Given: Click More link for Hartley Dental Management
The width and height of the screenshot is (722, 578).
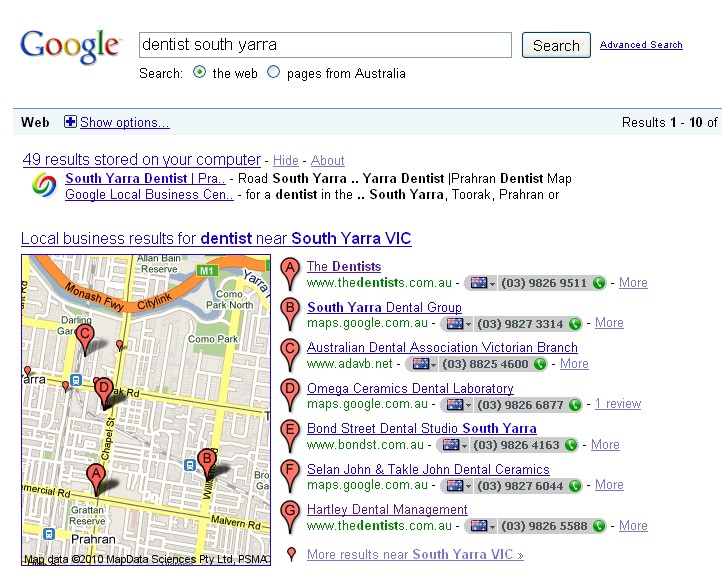Looking at the screenshot, I should coord(633,526).
